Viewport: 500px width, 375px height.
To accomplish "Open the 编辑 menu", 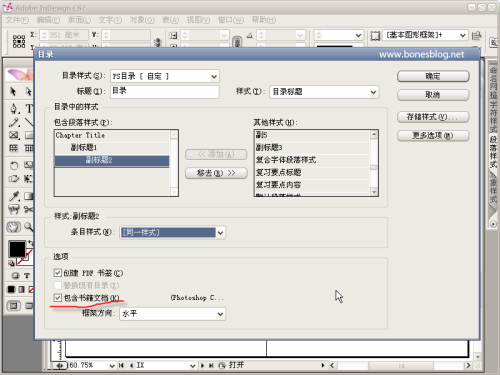I will pos(48,20).
